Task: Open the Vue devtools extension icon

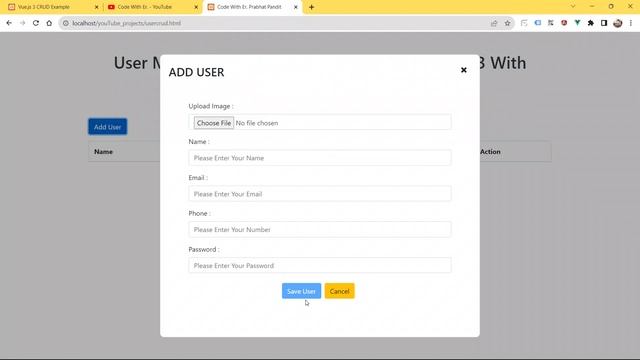Action: coord(577,23)
